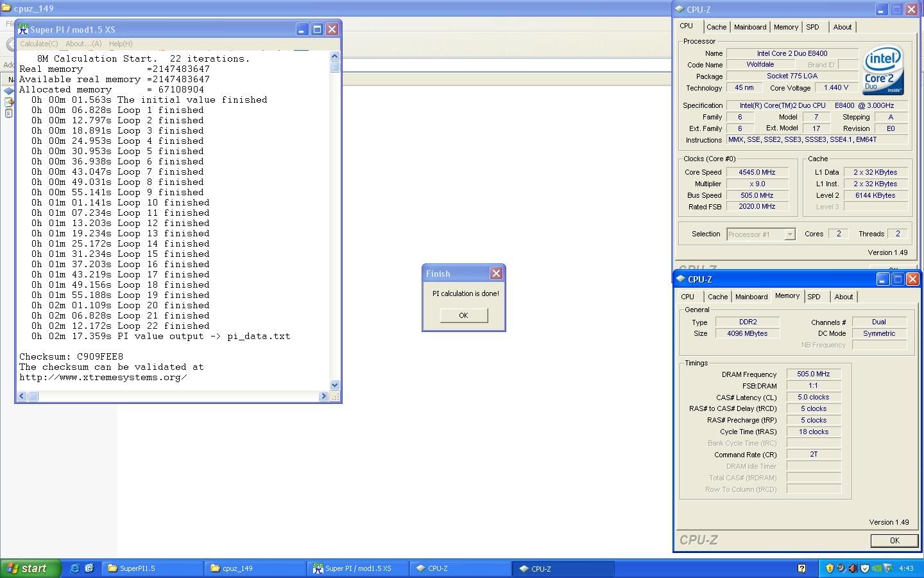Click the upper CPU-Z window's title bar icon
924x578 pixels.
pos(680,10)
